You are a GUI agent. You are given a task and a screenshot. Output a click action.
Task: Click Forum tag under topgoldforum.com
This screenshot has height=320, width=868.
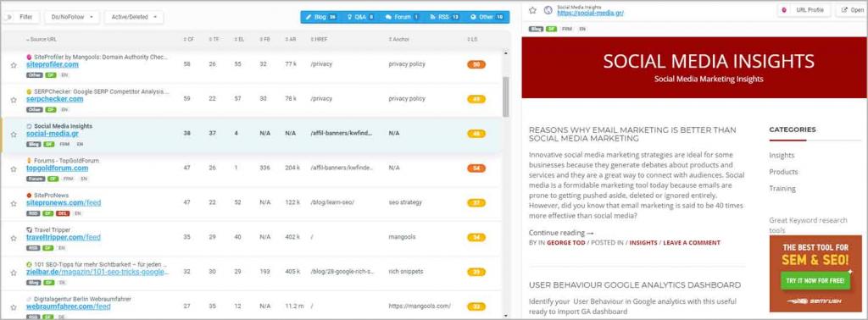[x=35, y=179]
